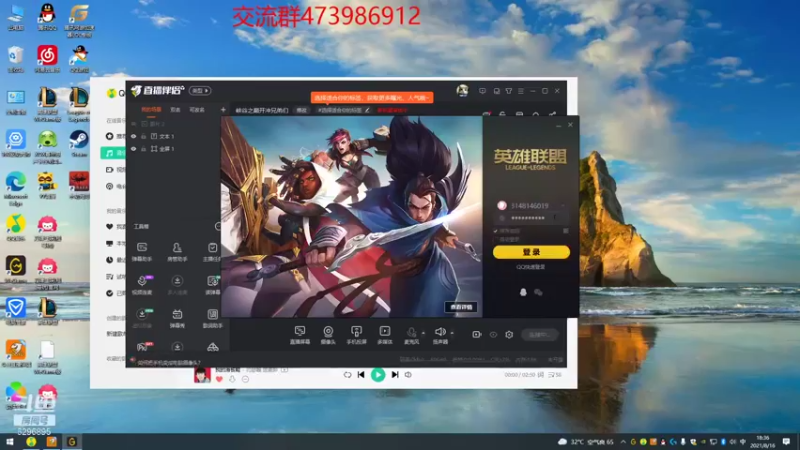Screen dimensions: 800x450
Task: Toggle remember password checkbox in League login
Action: (x=495, y=231)
